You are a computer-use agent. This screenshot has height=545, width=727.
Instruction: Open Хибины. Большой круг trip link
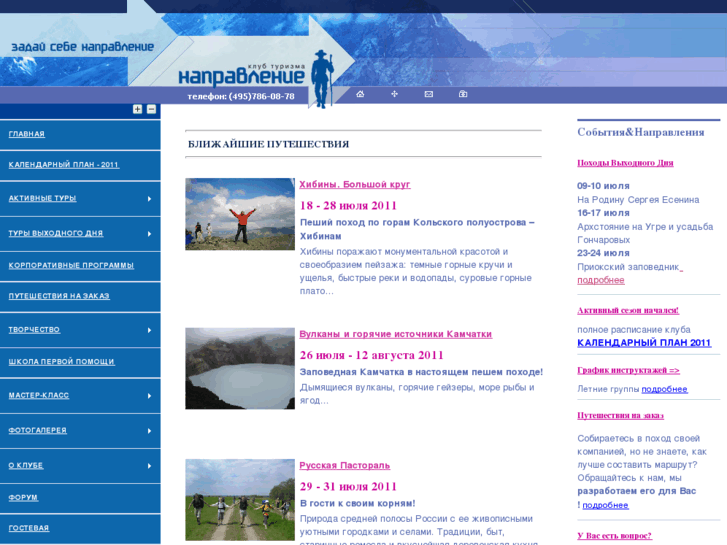point(355,185)
